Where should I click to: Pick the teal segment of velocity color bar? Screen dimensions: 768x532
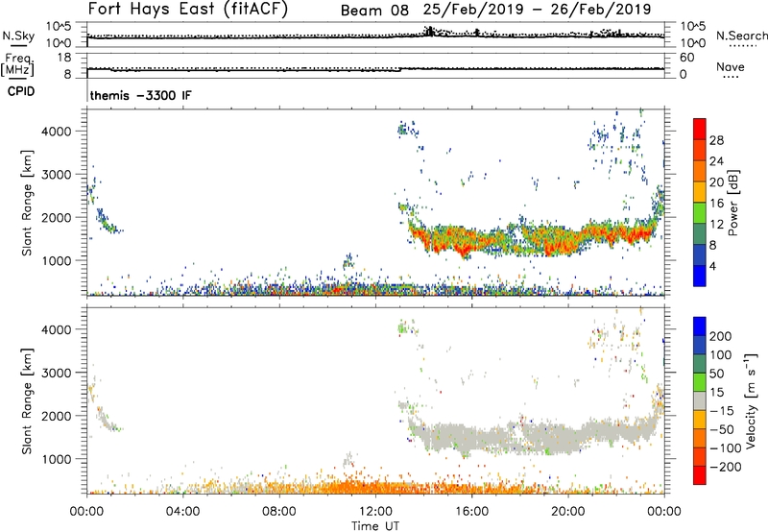click(x=700, y=364)
